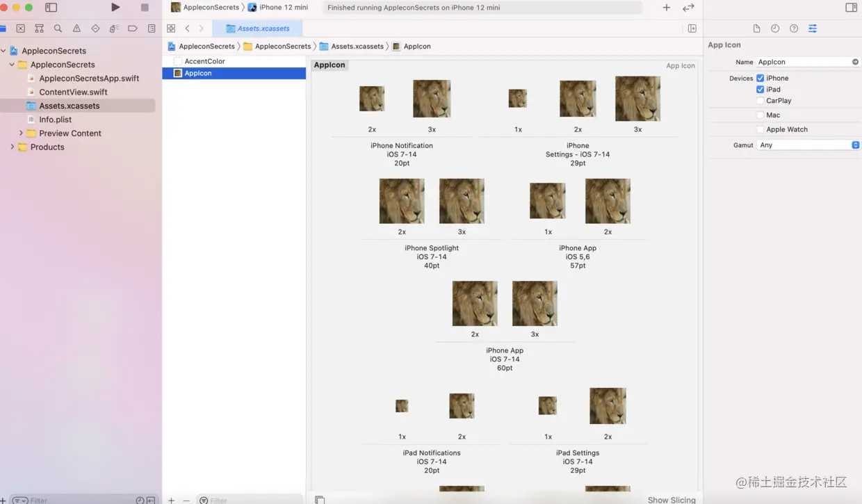862x504 pixels.
Task: Remove selected asset with minus button
Action: (x=186, y=500)
